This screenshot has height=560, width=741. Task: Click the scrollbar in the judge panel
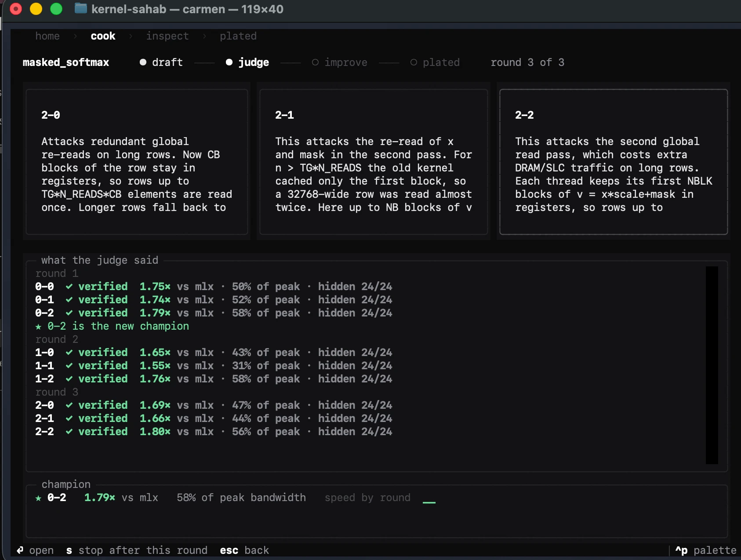pyautogui.click(x=712, y=365)
